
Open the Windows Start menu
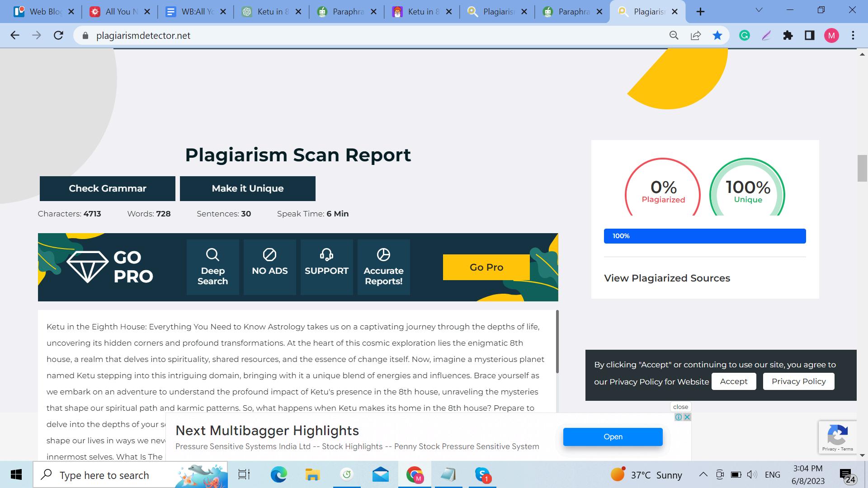click(16, 475)
